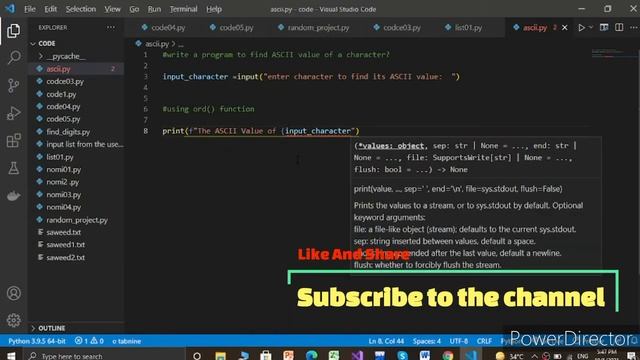
Task: Open list01.py in the explorer tree
Action: 60,157
